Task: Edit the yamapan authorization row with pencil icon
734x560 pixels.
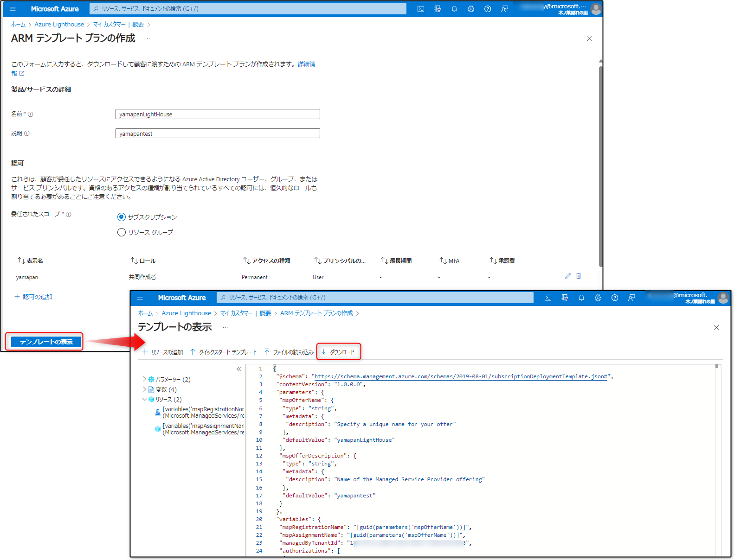Action: (567, 276)
